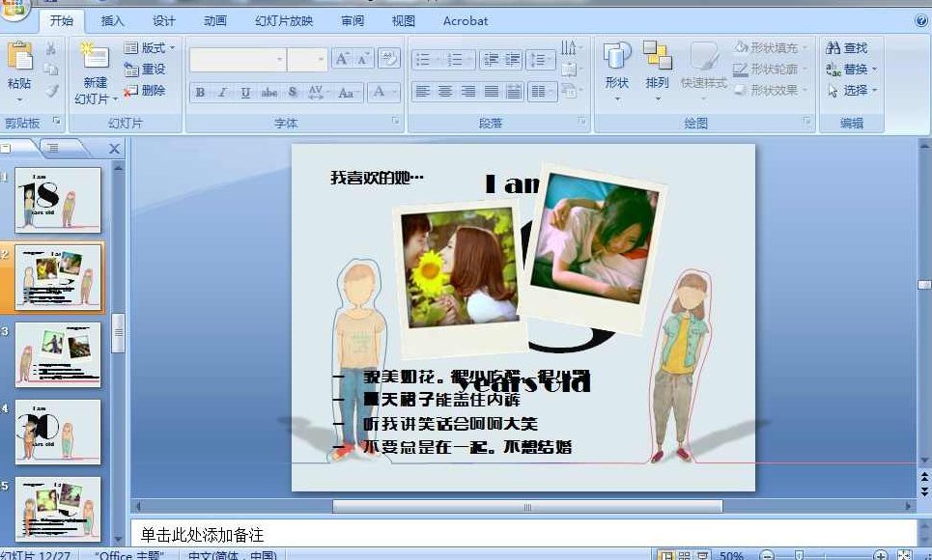Select slide 3 thumbnail in the panel
The height and width of the screenshot is (560, 932).
58,354
